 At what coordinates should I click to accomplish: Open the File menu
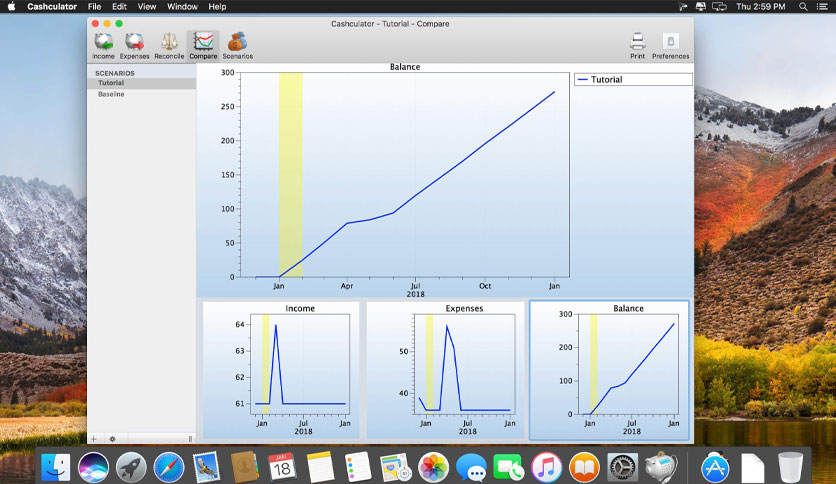pos(94,6)
